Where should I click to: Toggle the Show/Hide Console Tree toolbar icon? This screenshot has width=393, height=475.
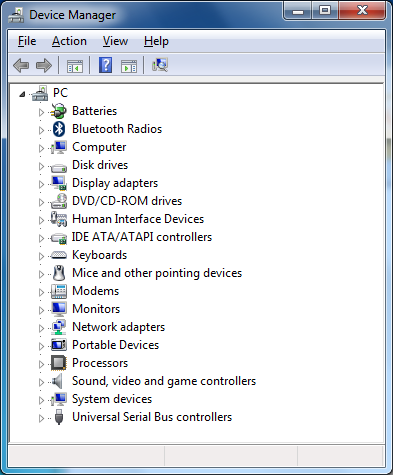click(75, 66)
